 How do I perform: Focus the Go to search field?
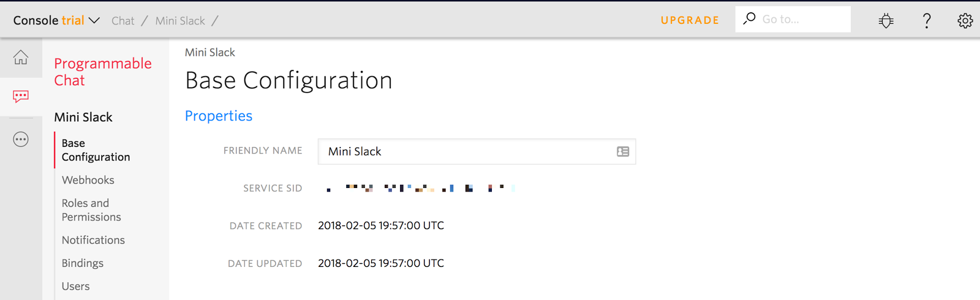pyautogui.click(x=802, y=20)
